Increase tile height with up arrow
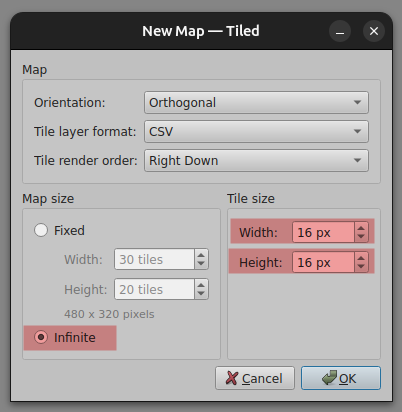The width and height of the screenshot is (402, 412). tap(361, 258)
